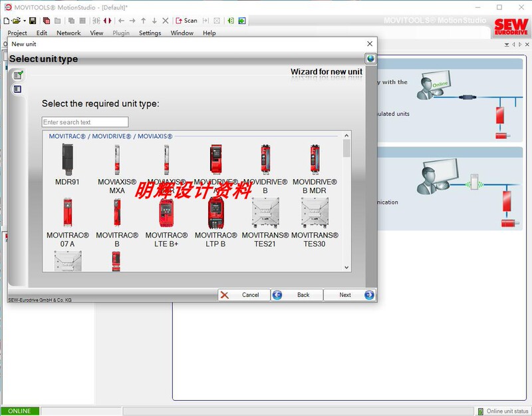This screenshot has width=532, height=416.
Task: Click the checklist icon in wizard sidebar
Action: click(x=18, y=75)
